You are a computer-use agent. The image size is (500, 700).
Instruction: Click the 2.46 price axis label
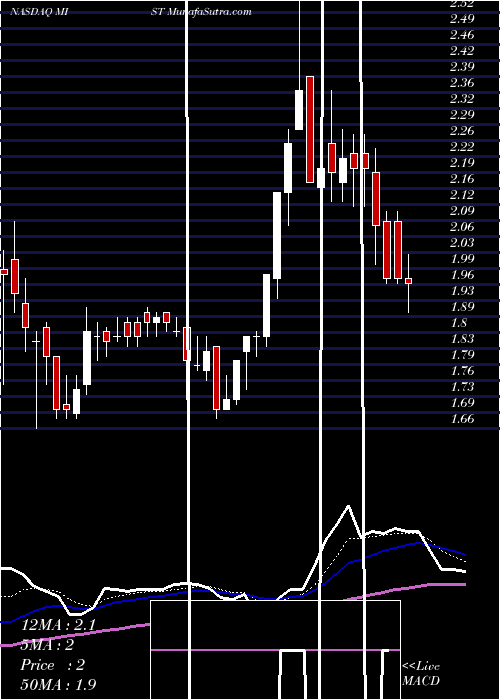pyautogui.click(x=462, y=35)
